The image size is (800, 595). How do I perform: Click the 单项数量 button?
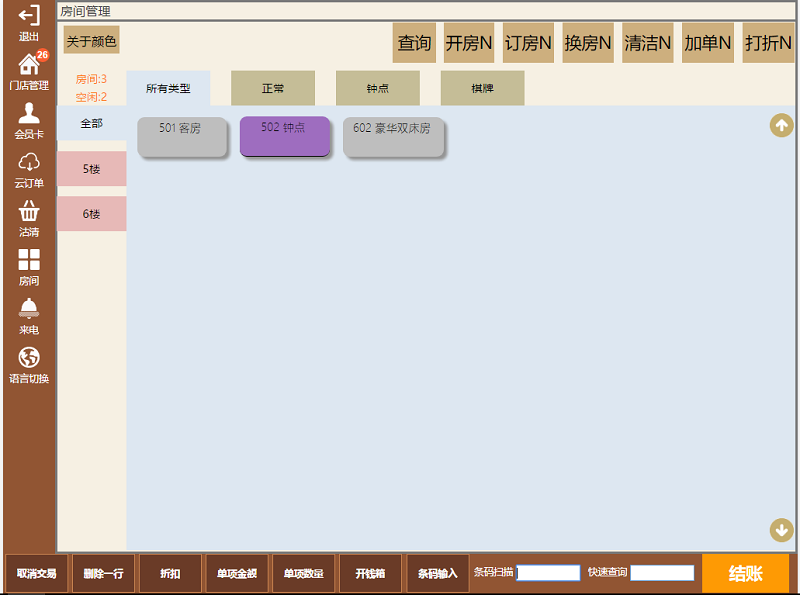click(304, 574)
